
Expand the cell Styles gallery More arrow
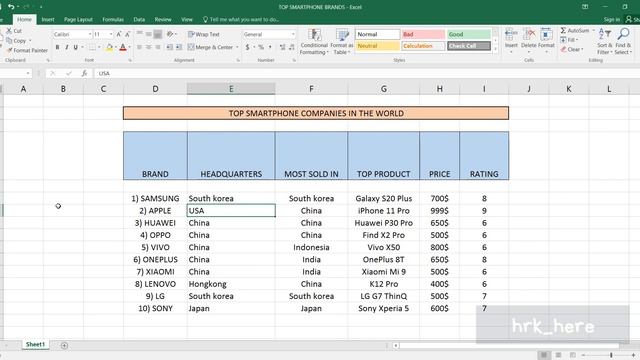[x=496, y=49]
